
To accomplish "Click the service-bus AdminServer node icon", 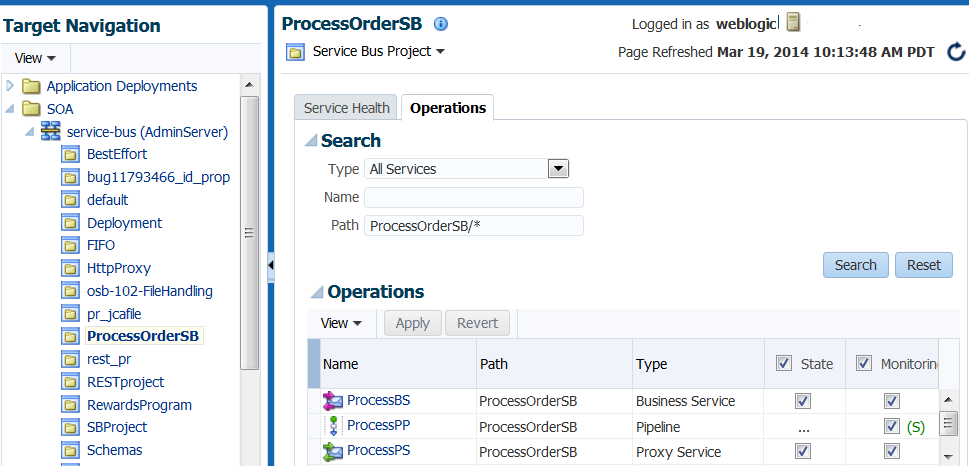I will (x=51, y=132).
